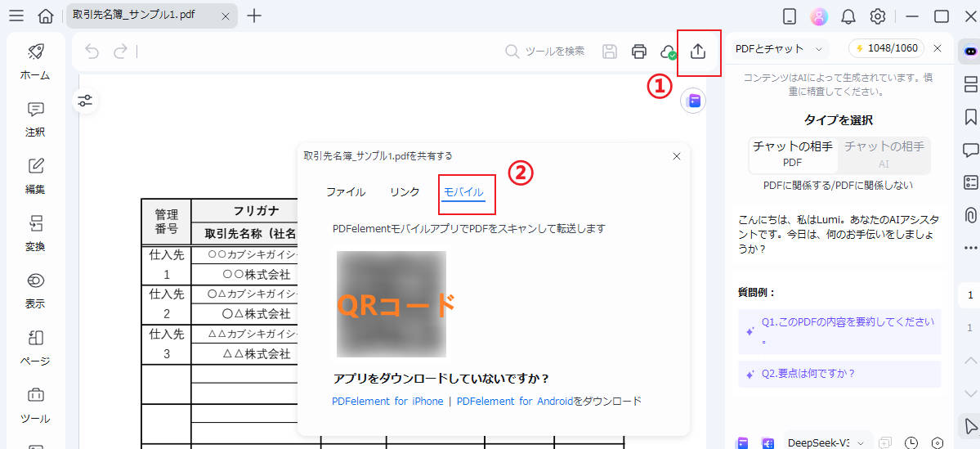Undo the last action

click(x=92, y=52)
